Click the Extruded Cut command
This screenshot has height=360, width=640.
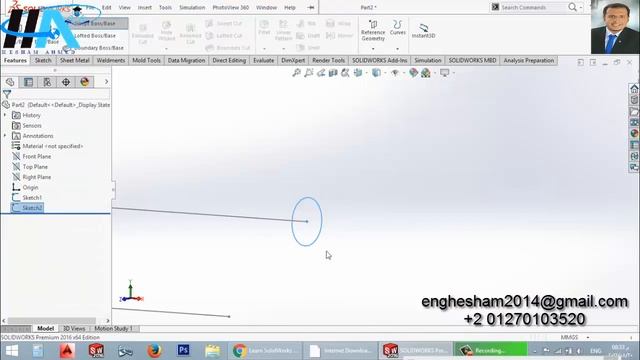click(143, 33)
